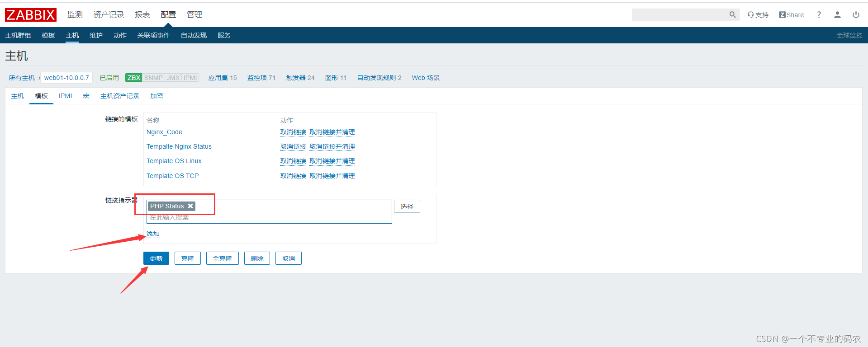This screenshot has height=347, width=868.
Task: Open 图形 11 link
Action: [x=336, y=78]
